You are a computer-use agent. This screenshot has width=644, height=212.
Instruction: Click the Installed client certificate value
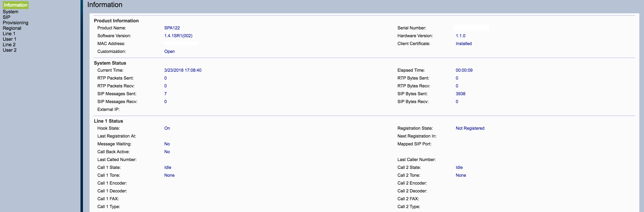463,44
